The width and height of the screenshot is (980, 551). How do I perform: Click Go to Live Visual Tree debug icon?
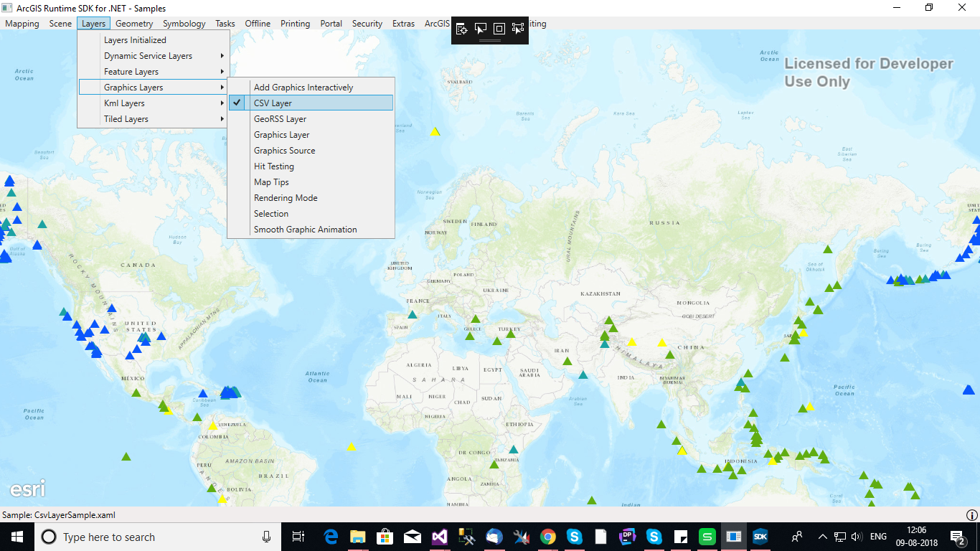point(462,29)
